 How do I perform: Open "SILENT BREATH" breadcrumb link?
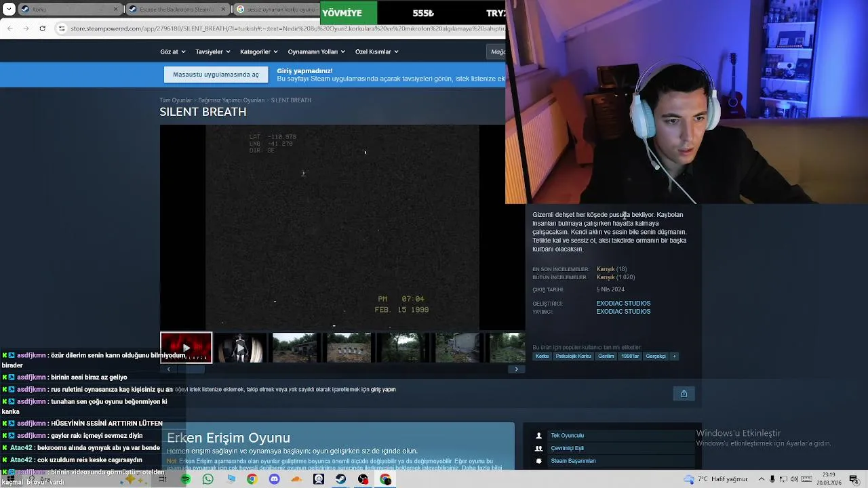(291, 100)
